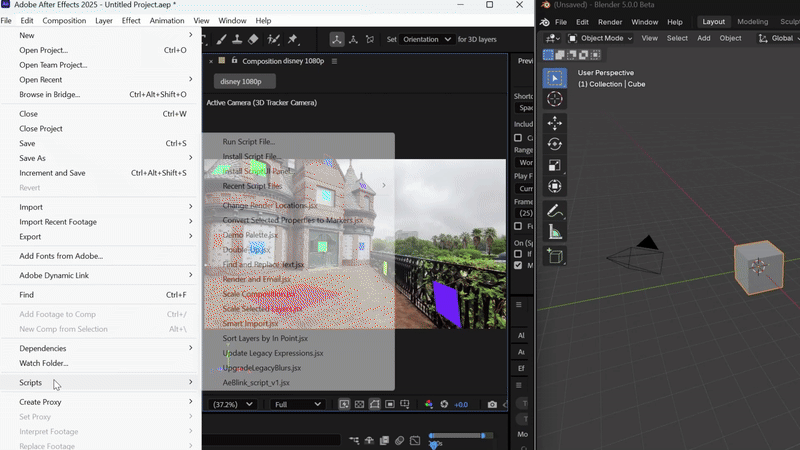Screen dimensions: 800x450
Task: Switch to World Axis mode icon
Action: (353, 39)
